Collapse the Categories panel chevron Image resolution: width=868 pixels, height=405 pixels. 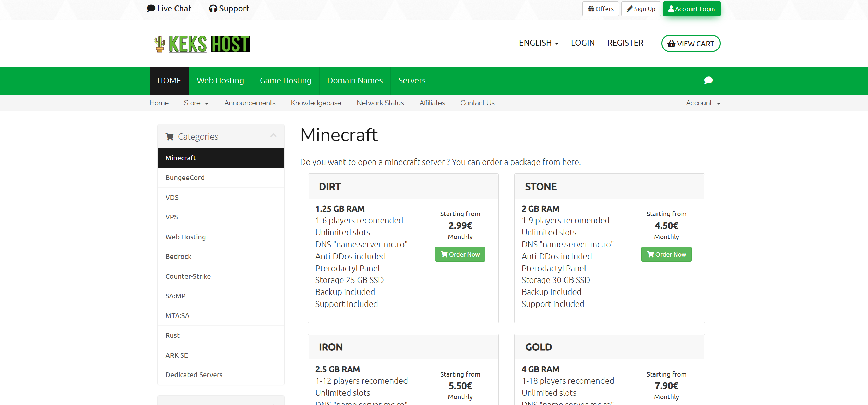click(x=273, y=135)
